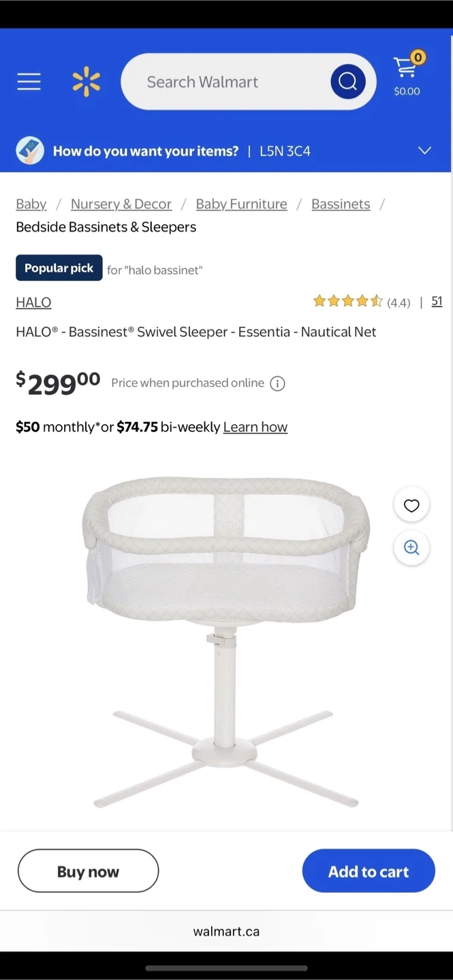Tap the Walmart spark logo
This screenshot has height=980, width=453.
[x=87, y=82]
